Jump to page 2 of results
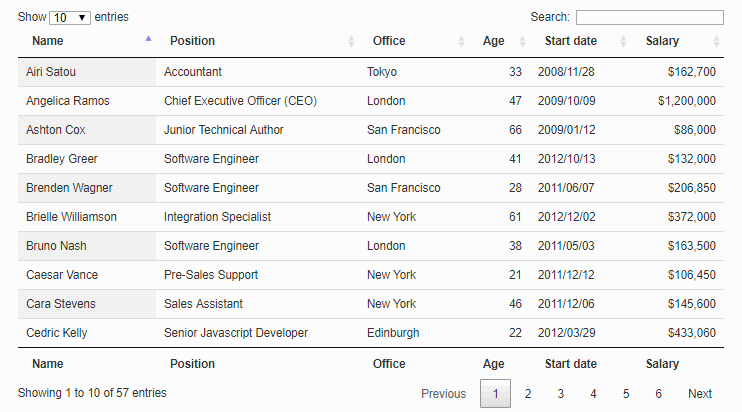Image resolution: width=742 pixels, height=412 pixels. 528,394
